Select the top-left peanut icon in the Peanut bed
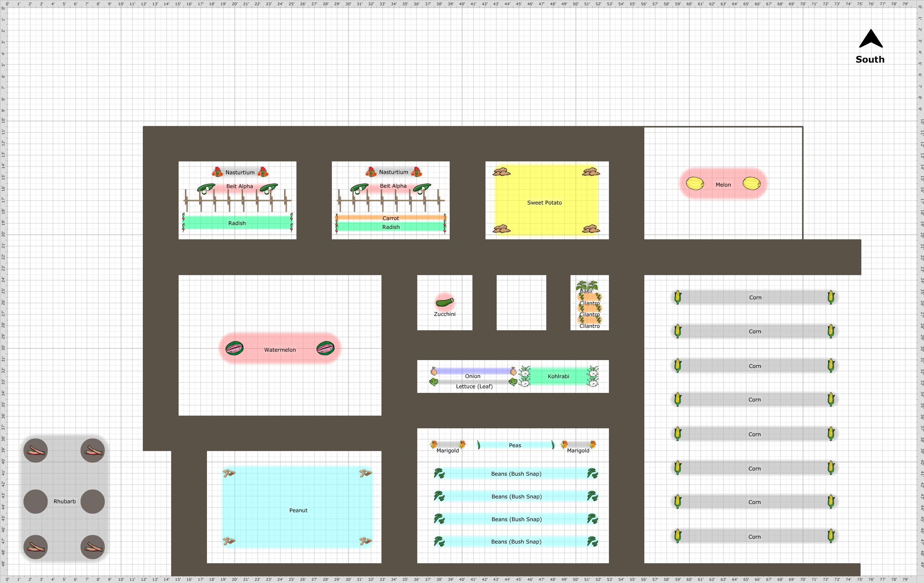Viewport: 924px width, 583px height. click(229, 473)
